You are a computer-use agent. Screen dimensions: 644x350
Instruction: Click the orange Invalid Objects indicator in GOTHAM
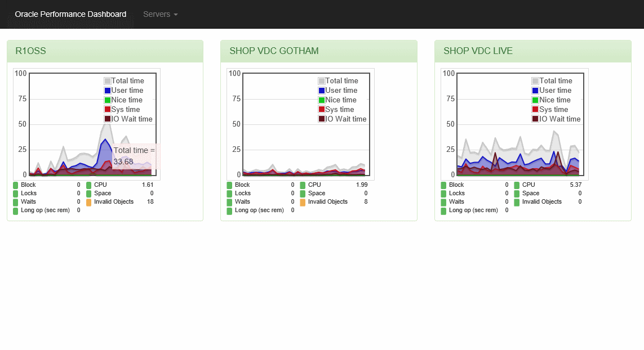click(x=303, y=202)
